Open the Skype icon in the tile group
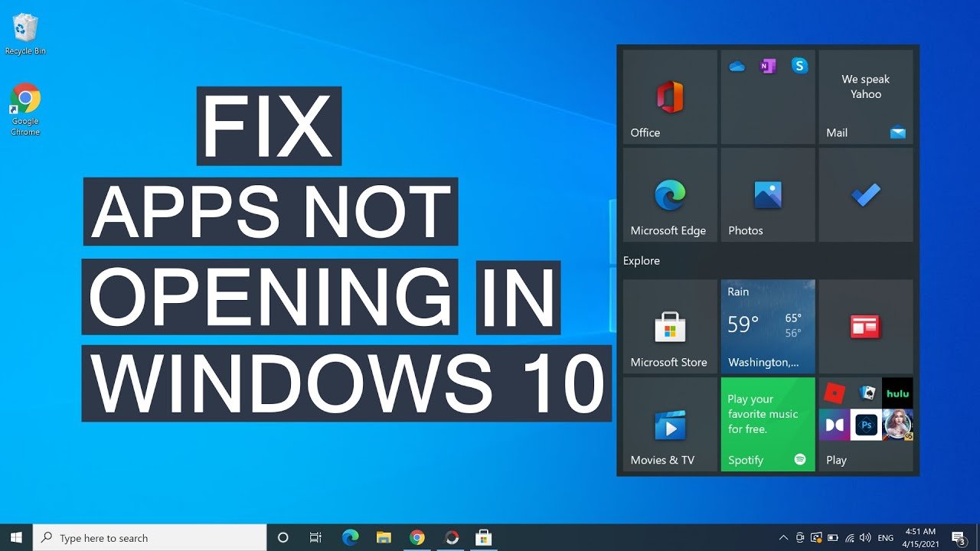 pos(799,66)
